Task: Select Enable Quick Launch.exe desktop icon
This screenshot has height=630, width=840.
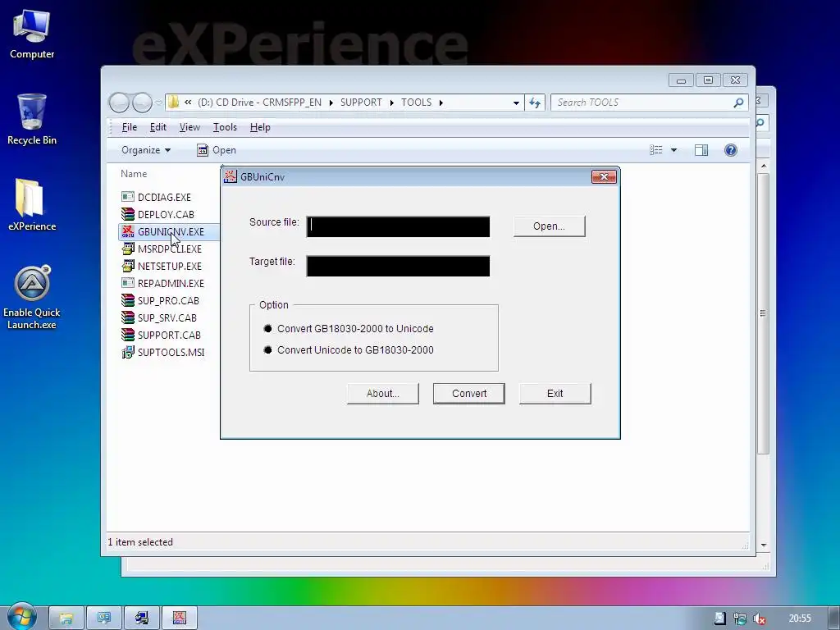Action: pyautogui.click(x=32, y=298)
